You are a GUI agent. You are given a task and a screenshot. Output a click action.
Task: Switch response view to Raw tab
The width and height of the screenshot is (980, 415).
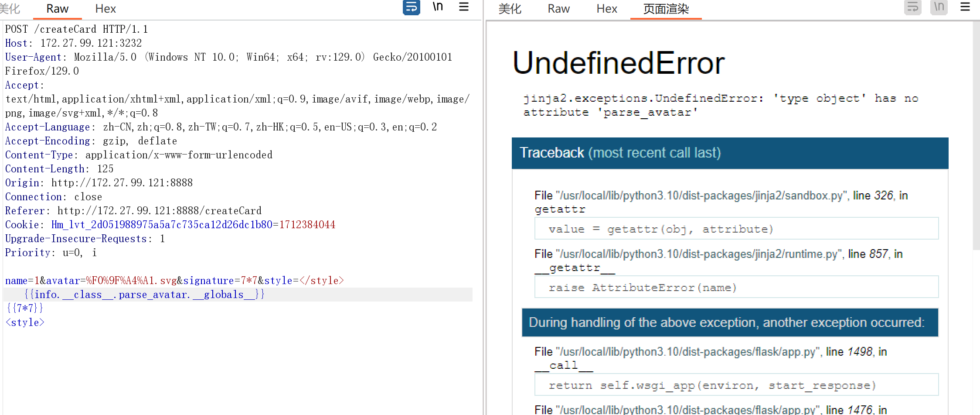[558, 9]
